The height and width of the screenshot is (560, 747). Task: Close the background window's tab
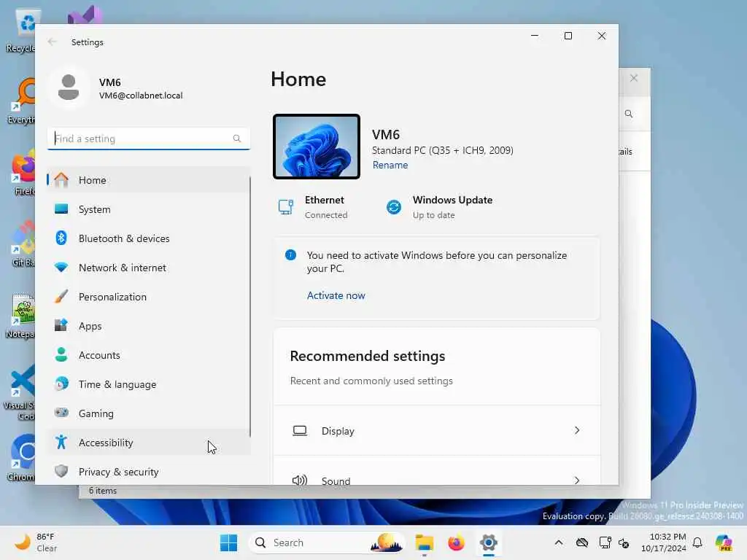point(634,78)
